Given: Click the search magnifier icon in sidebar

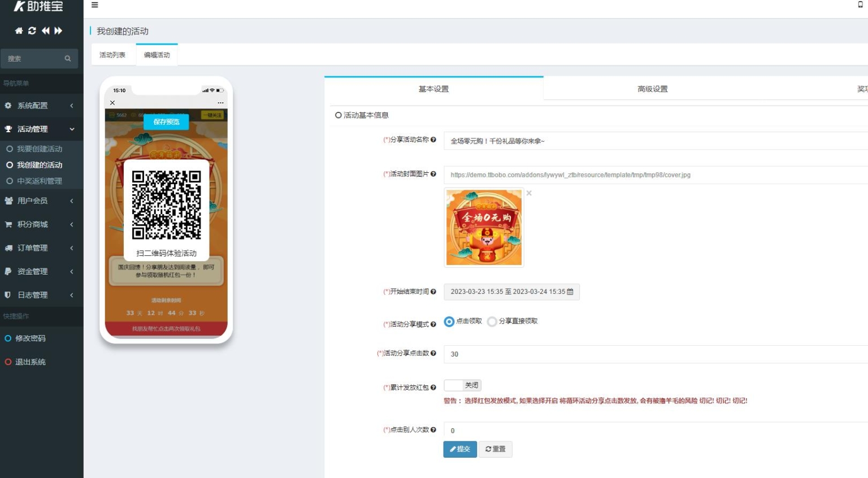Looking at the screenshot, I should click(x=67, y=58).
